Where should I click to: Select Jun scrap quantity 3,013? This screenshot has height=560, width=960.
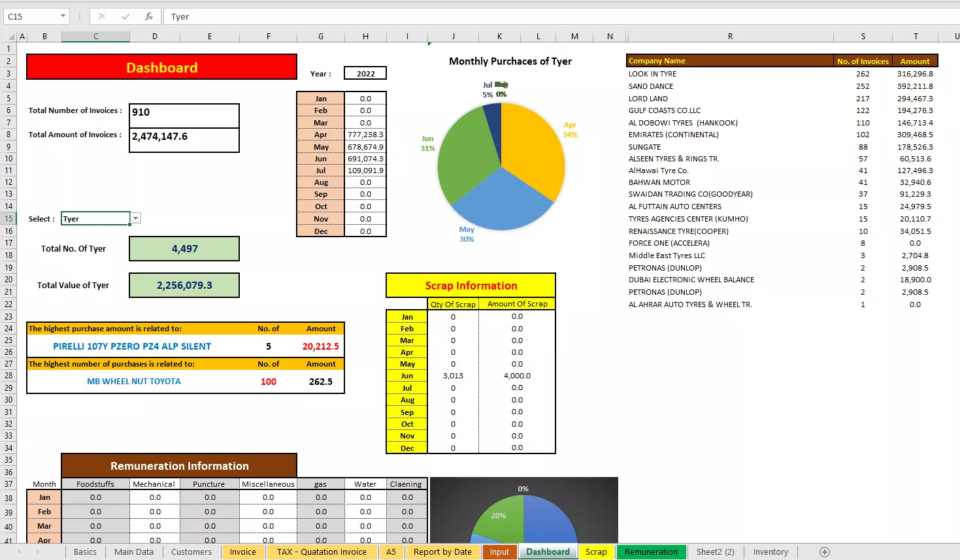pyautogui.click(x=453, y=376)
